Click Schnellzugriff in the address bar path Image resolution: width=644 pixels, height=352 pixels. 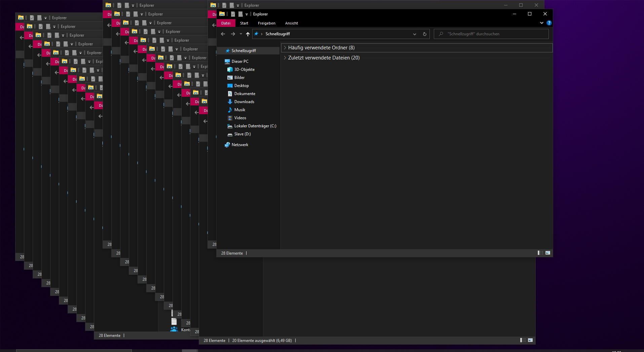coord(278,34)
